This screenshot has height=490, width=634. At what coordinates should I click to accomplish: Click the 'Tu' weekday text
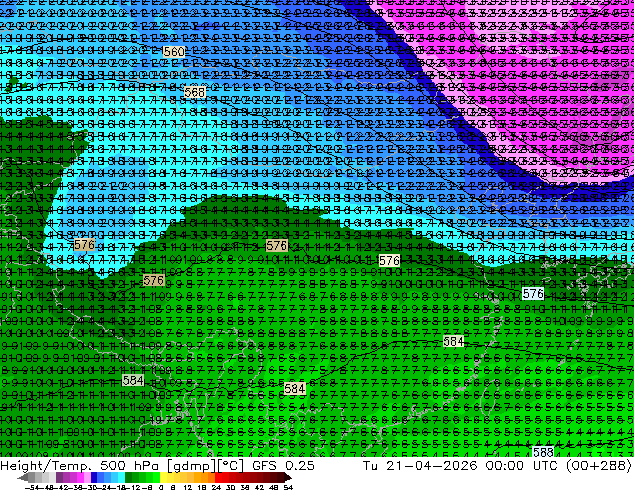pyautogui.click(x=371, y=465)
